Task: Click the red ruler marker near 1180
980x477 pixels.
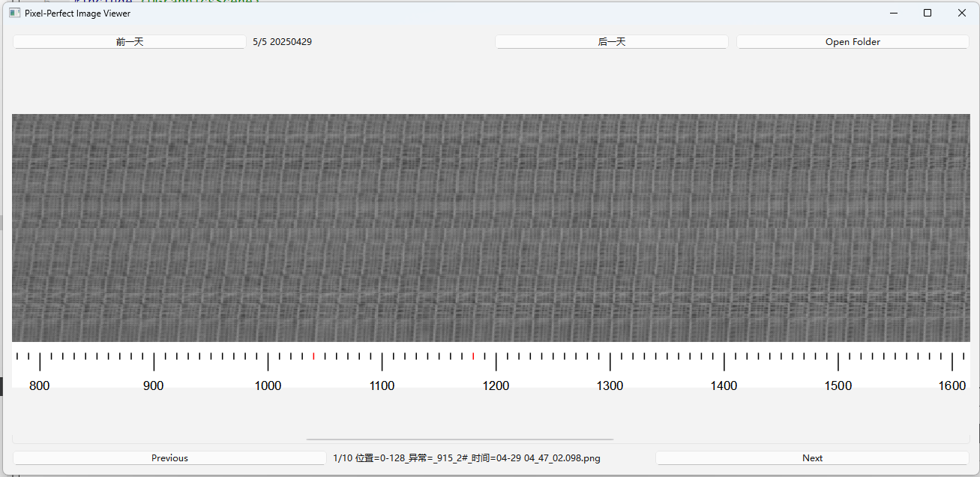Action: 473,356
